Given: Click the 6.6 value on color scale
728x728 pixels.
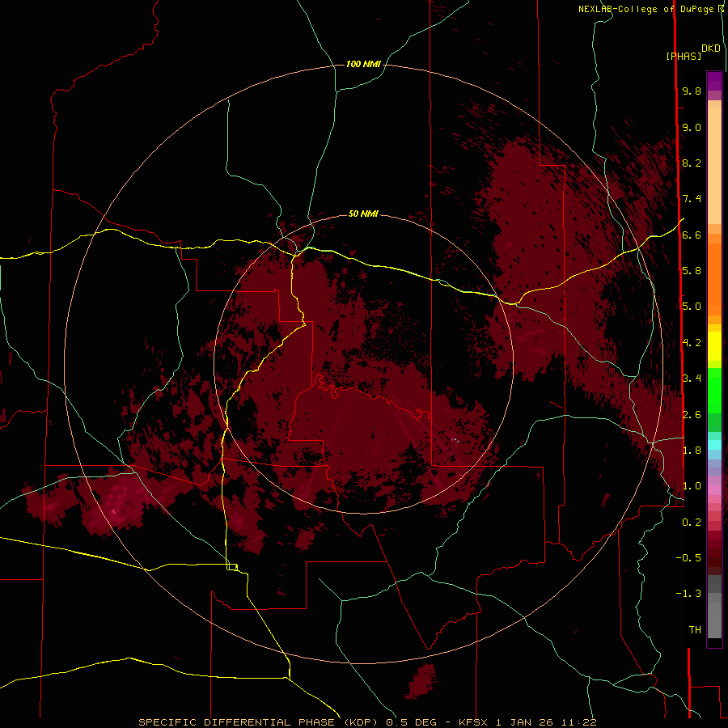Looking at the screenshot, I should pos(692,235).
